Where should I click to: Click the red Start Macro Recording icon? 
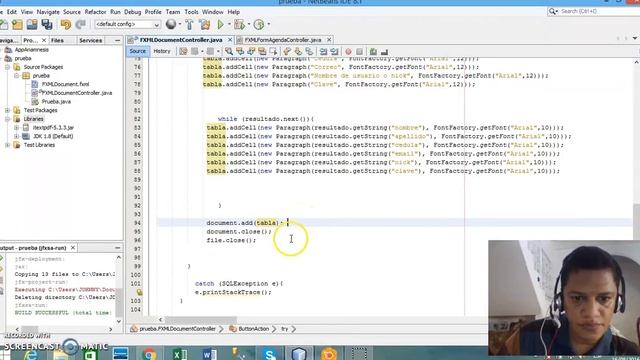[x=348, y=51]
